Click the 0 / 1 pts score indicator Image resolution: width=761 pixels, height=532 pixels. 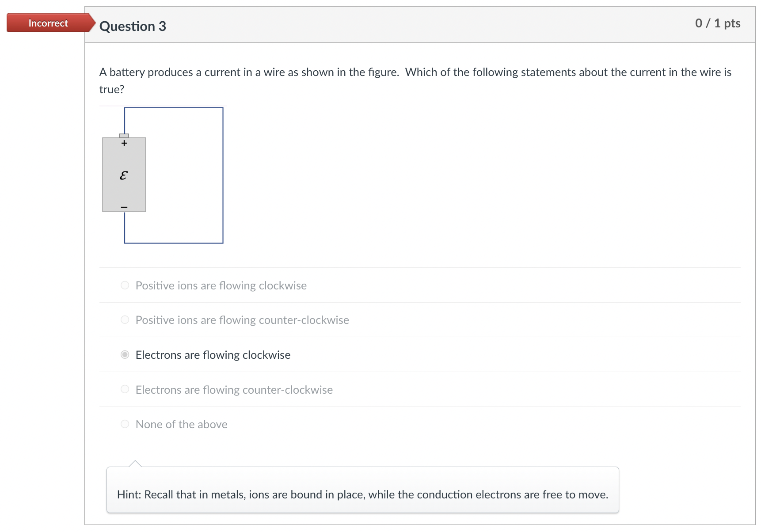coord(719,23)
